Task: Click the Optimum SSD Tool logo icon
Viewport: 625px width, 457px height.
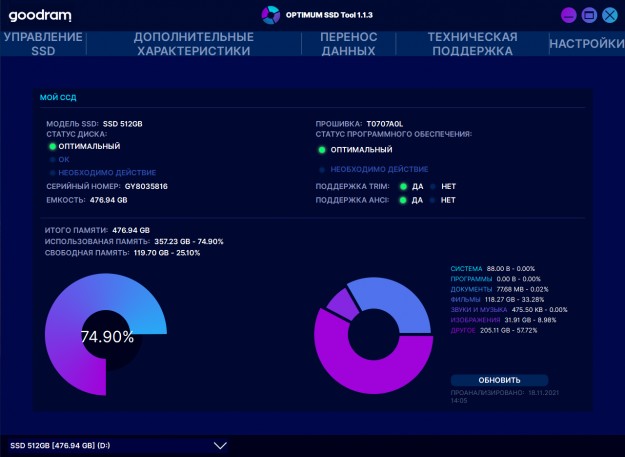Action: [270, 15]
